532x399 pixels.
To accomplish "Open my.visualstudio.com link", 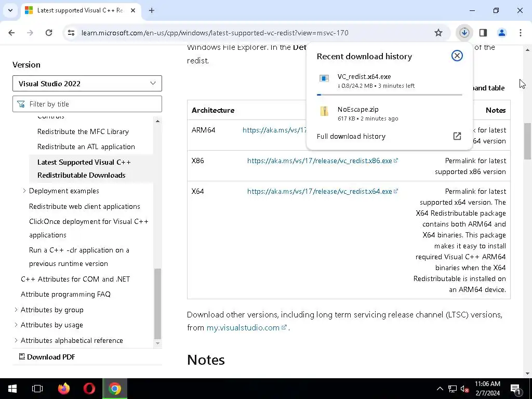I will pyautogui.click(x=247, y=327).
